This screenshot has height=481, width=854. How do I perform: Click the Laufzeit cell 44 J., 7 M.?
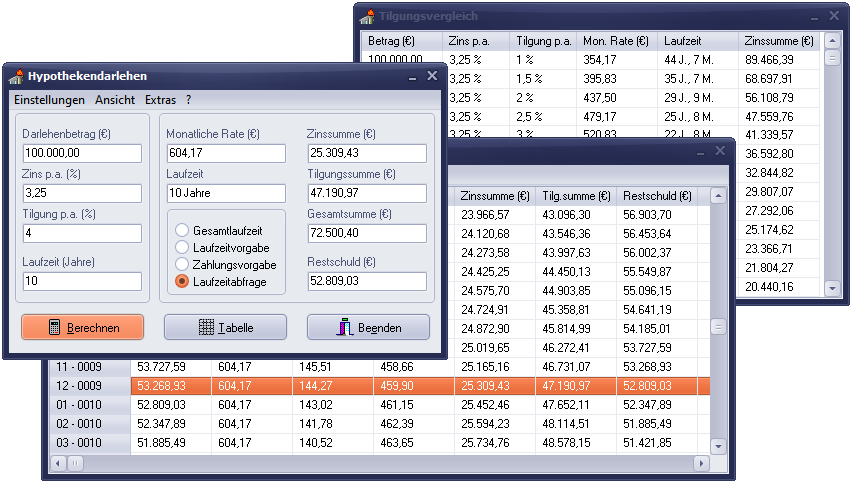pos(698,60)
